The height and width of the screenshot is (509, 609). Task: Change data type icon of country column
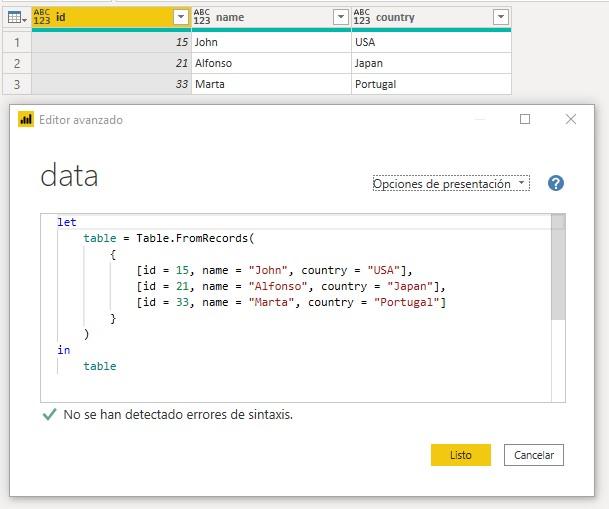(362, 17)
